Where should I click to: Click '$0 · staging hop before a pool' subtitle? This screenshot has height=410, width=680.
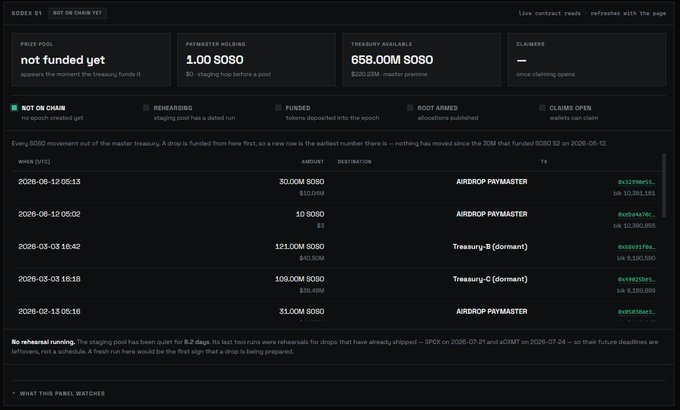click(228, 75)
